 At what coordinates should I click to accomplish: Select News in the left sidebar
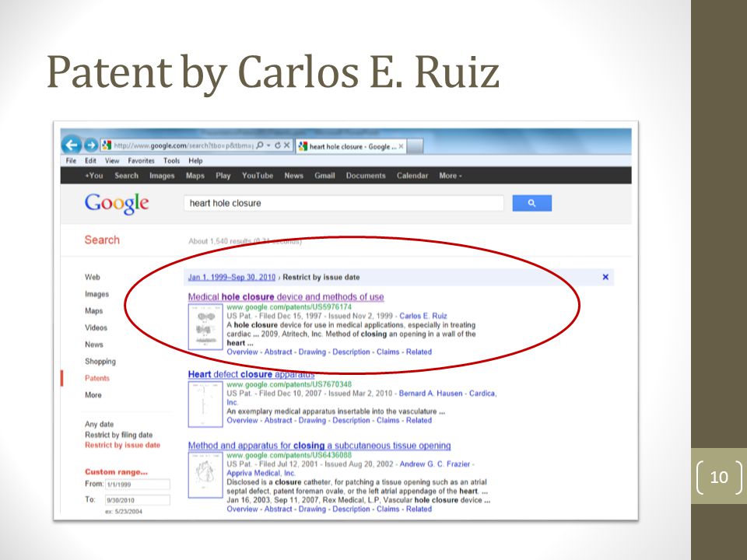(x=94, y=345)
